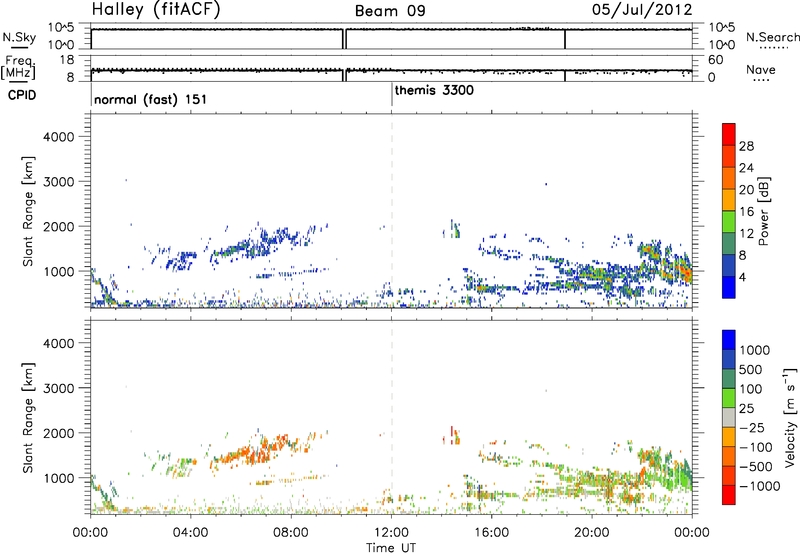Click the '60' Nave axis tick

(716, 60)
